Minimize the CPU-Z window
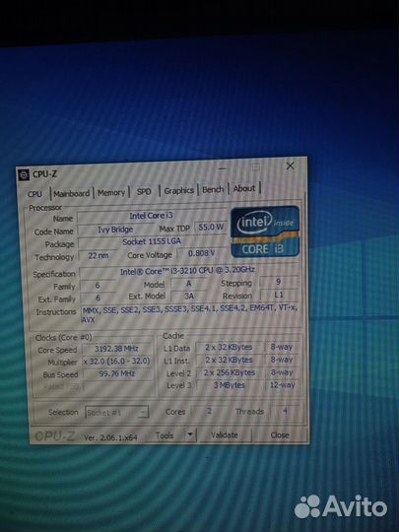Screen dimensions: 399x532 pyautogui.click(x=223, y=168)
